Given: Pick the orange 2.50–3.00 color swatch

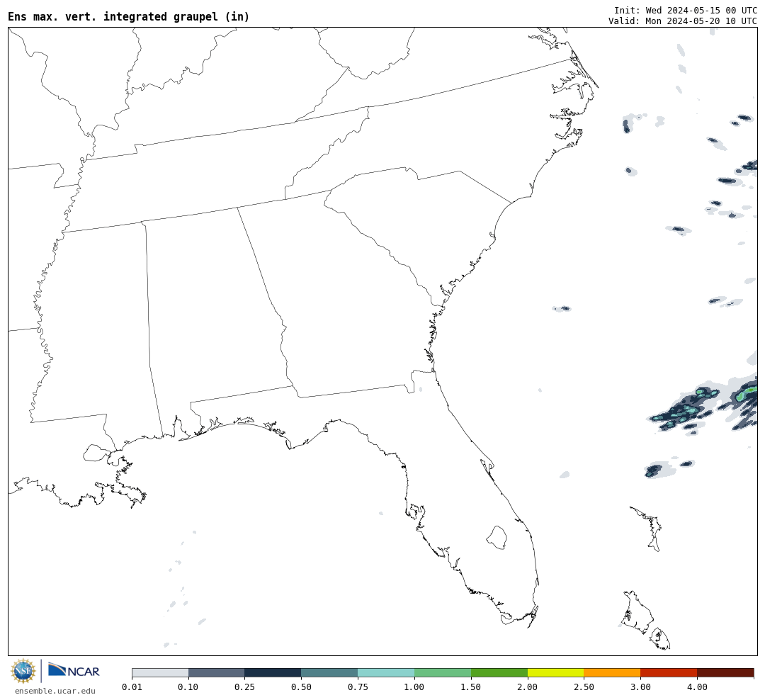Looking at the screenshot, I should coord(612,673).
